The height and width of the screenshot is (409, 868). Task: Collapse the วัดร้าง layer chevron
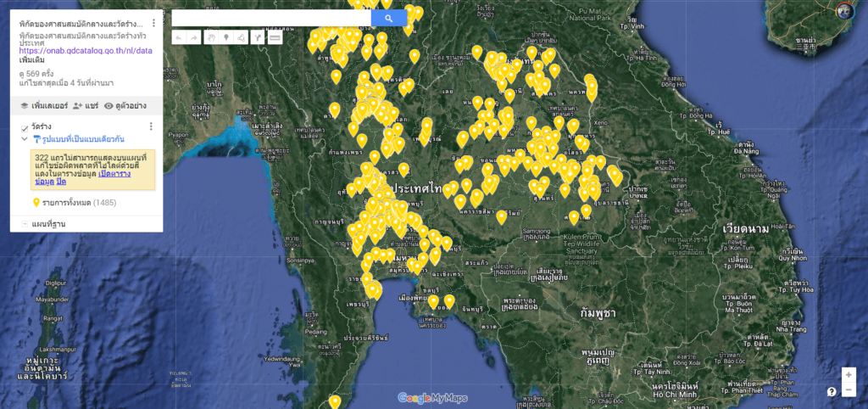[25, 138]
